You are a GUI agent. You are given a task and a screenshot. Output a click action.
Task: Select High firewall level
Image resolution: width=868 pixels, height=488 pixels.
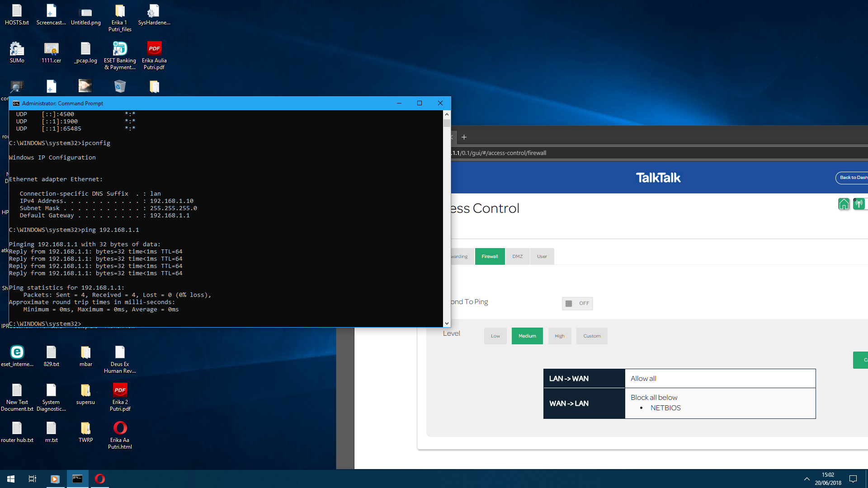click(x=559, y=336)
